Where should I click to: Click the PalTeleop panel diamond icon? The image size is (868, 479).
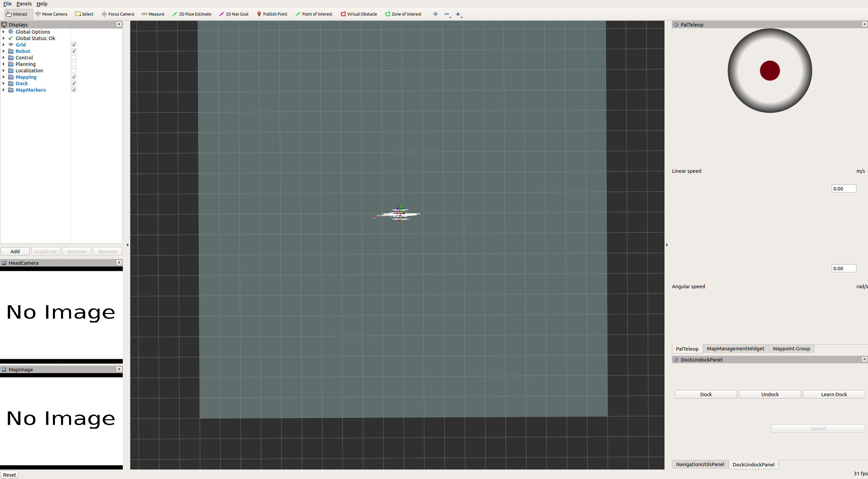(676, 24)
